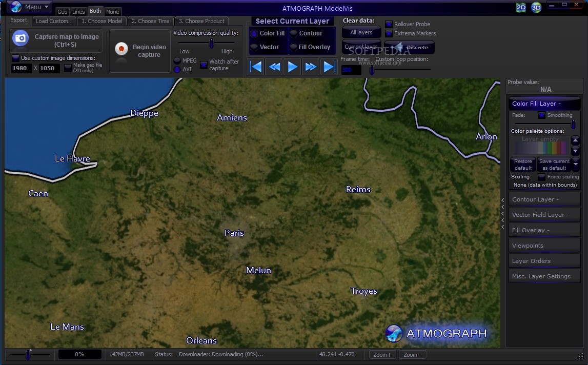Choose MPEG video format
Screen dimensions: 588x365
click(x=177, y=60)
